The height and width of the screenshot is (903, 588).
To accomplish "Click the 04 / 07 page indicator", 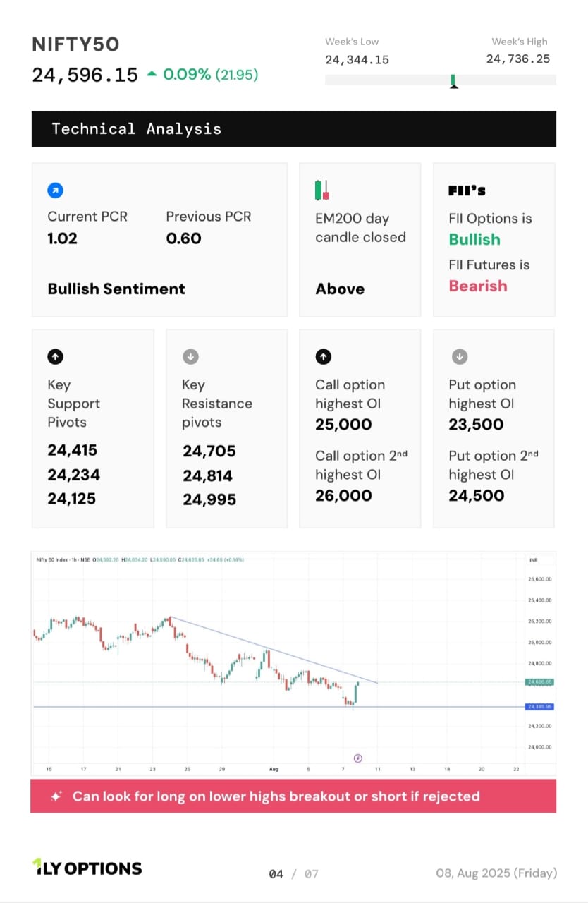I will [293, 874].
